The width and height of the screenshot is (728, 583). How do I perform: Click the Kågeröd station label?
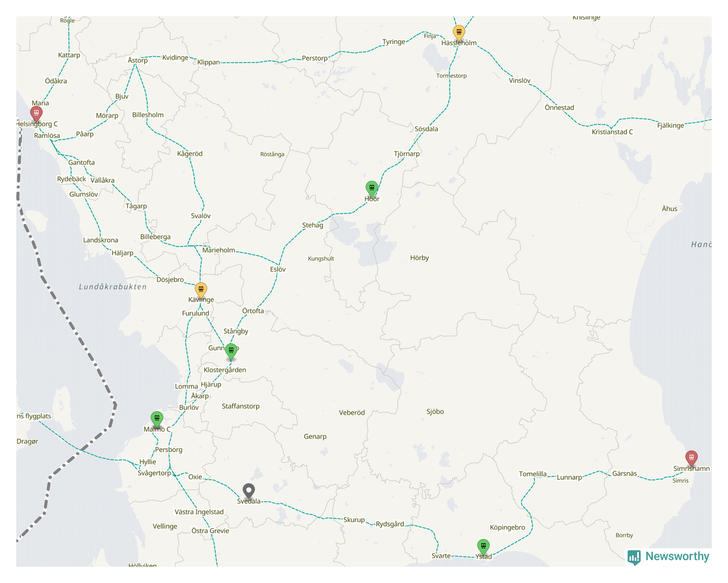[190, 154]
